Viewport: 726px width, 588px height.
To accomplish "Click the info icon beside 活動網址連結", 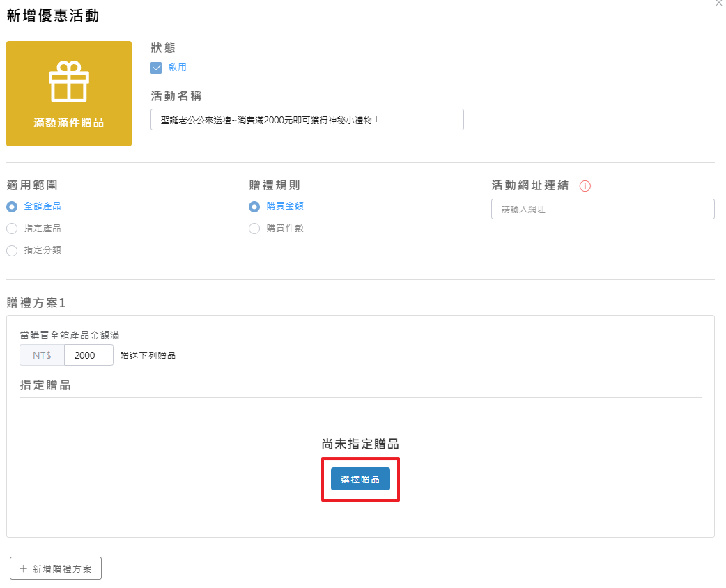I will pyautogui.click(x=585, y=186).
